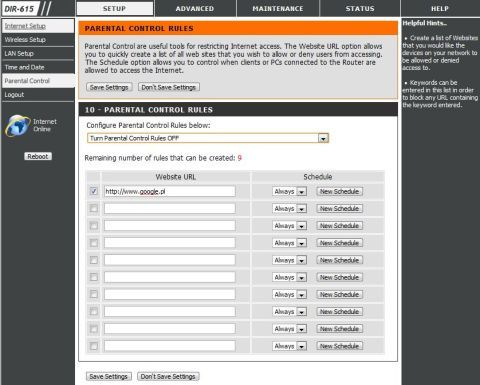The height and width of the screenshot is (385, 480).
Task: Click New Schedule in the second row
Action: [x=339, y=208]
